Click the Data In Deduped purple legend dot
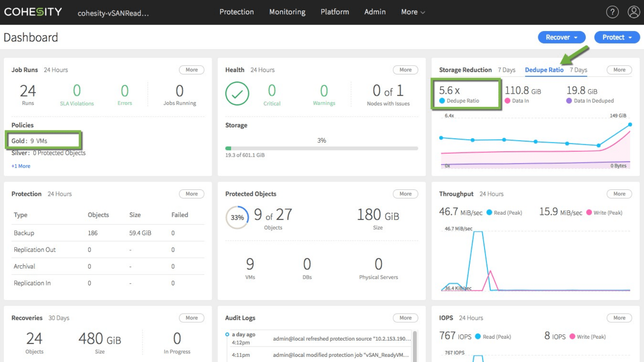The height and width of the screenshot is (362, 644). click(569, 101)
